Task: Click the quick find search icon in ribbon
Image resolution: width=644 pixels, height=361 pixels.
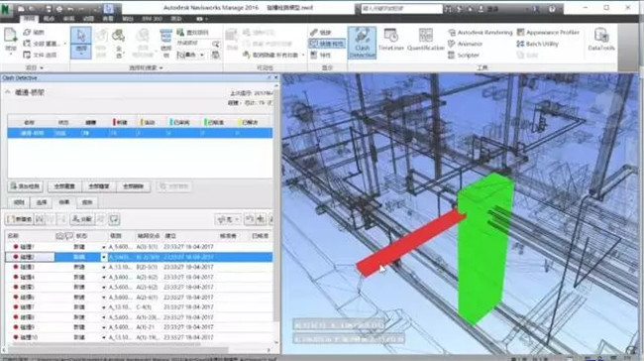Action: [215, 44]
